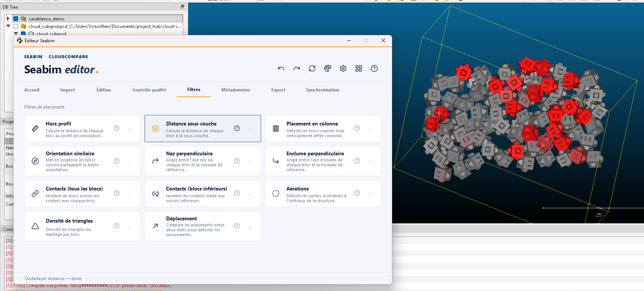This screenshot has width=644, height=291.
Task: Click the chevron on the Aérations card
Action: click(x=370, y=195)
